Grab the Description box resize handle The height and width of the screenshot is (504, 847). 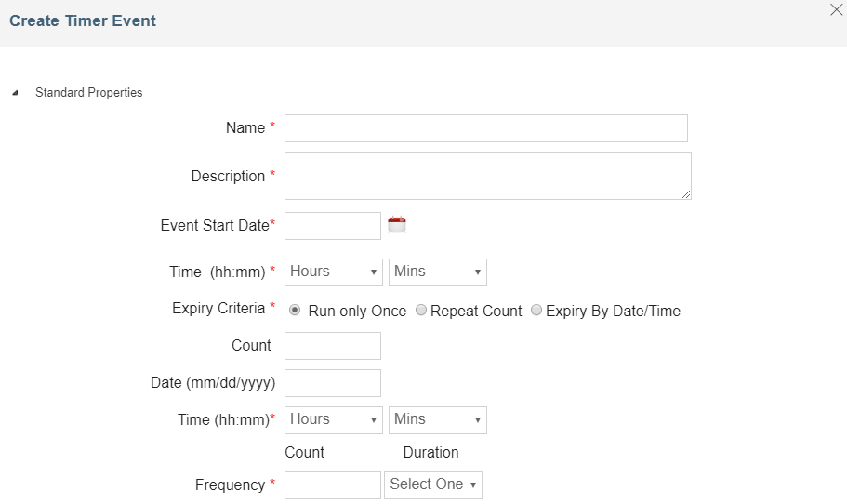point(686,194)
